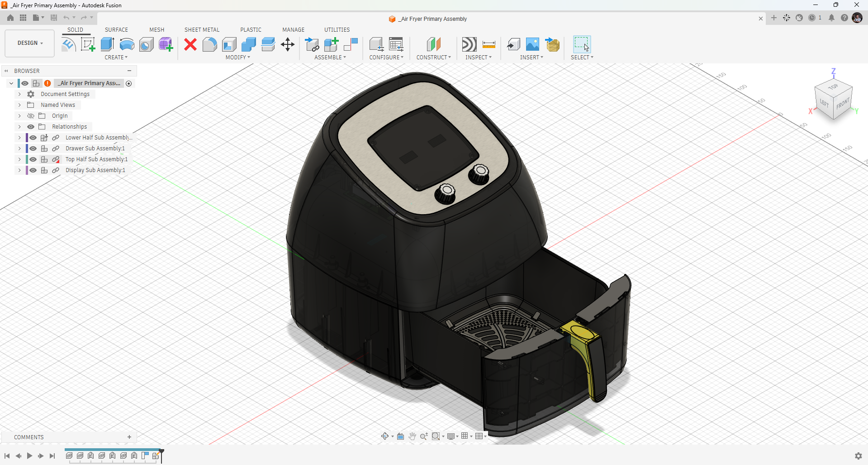Switch to the UTILITIES tab
The height and width of the screenshot is (465, 868).
coord(337,30)
